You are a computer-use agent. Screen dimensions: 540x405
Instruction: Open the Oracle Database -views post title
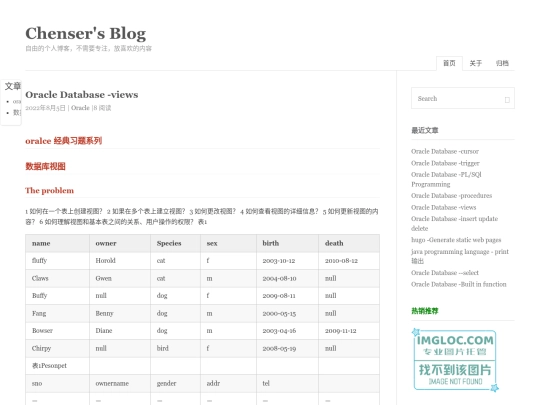coord(82,95)
